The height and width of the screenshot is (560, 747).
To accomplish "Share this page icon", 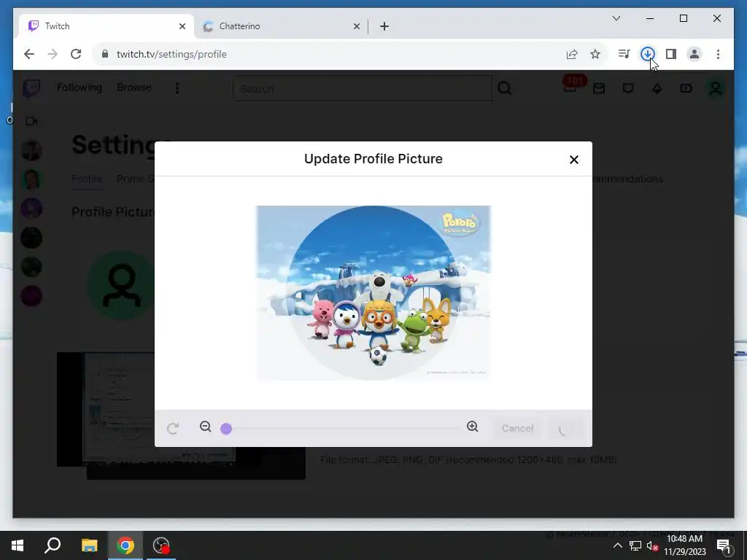I will tap(572, 54).
